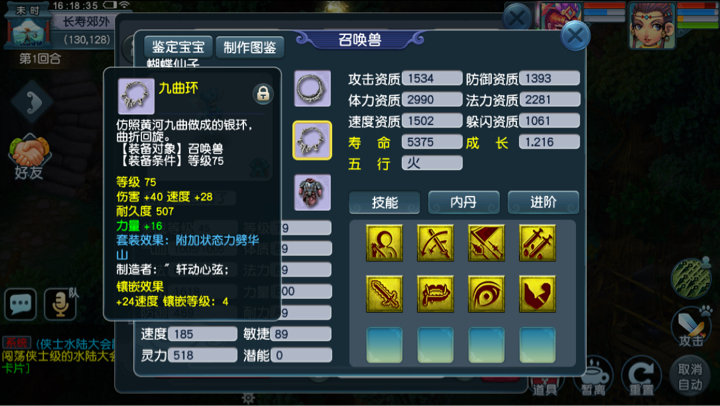Select the highlighted 九曲环 bracelet slot
The height and width of the screenshot is (406, 720).
coord(312,140)
